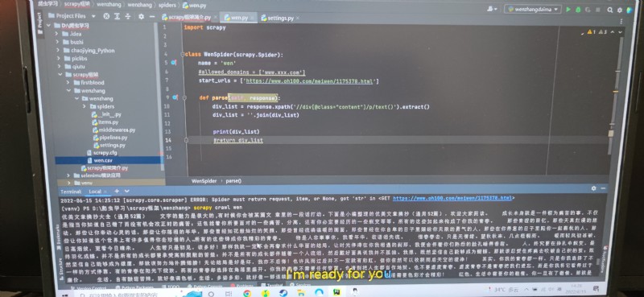Viewport: 644px width, 297px height.
Task: Collapse the scrapy框架 folder
Action: 61,75
